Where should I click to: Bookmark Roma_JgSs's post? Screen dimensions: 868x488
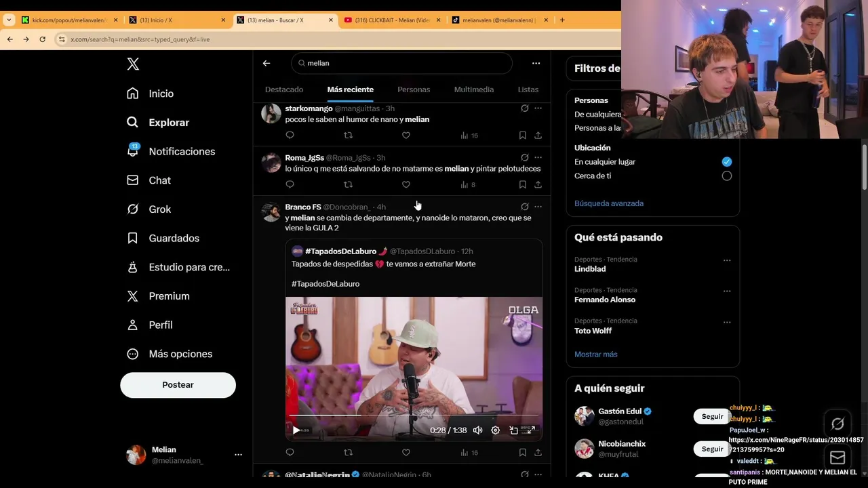click(522, 184)
